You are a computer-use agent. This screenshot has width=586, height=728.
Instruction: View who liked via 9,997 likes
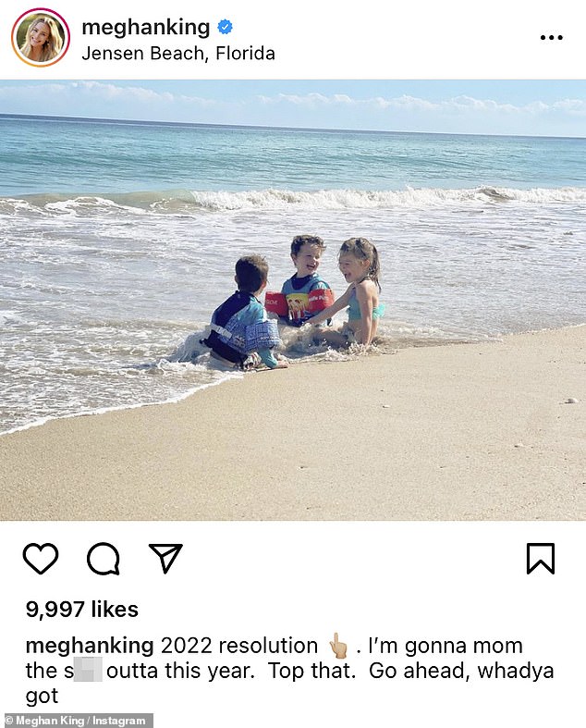82,610
